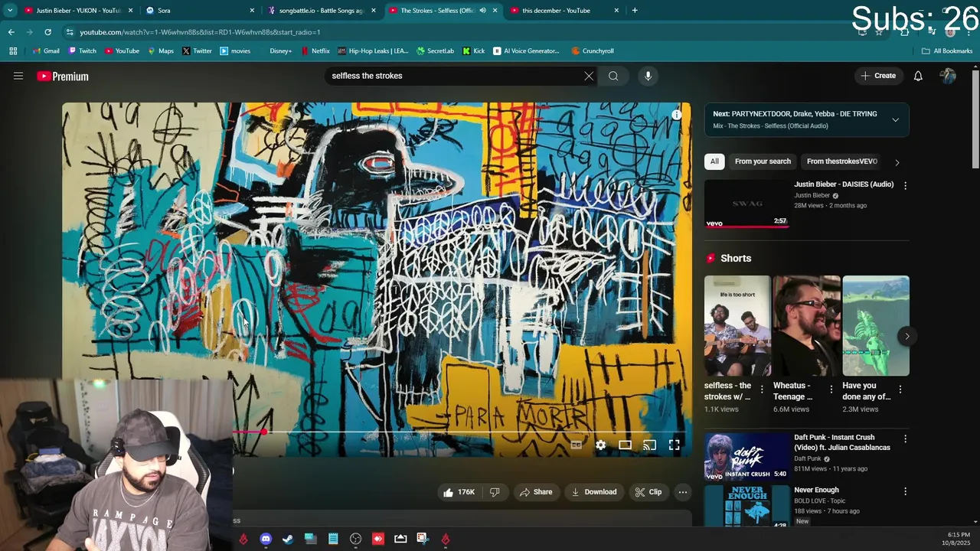Click the Share button

535,492
